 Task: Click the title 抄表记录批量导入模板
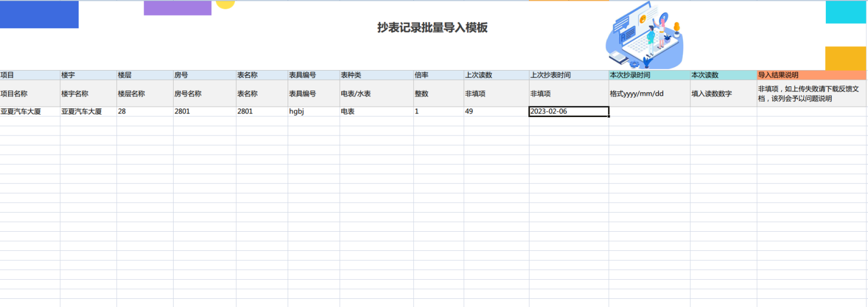point(432,28)
